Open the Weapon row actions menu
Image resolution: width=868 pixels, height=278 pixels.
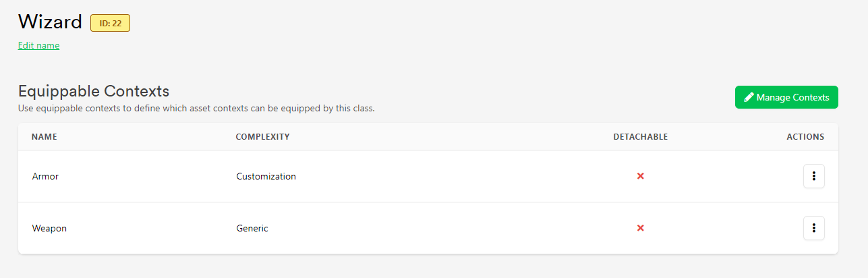(814, 228)
